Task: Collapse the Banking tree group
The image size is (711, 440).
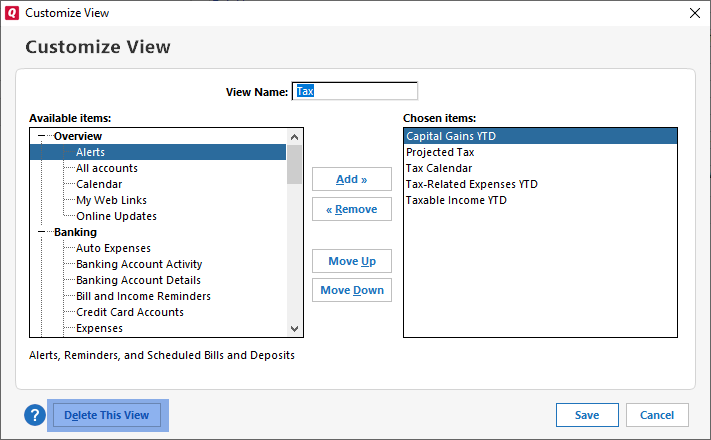Action: (x=43, y=232)
